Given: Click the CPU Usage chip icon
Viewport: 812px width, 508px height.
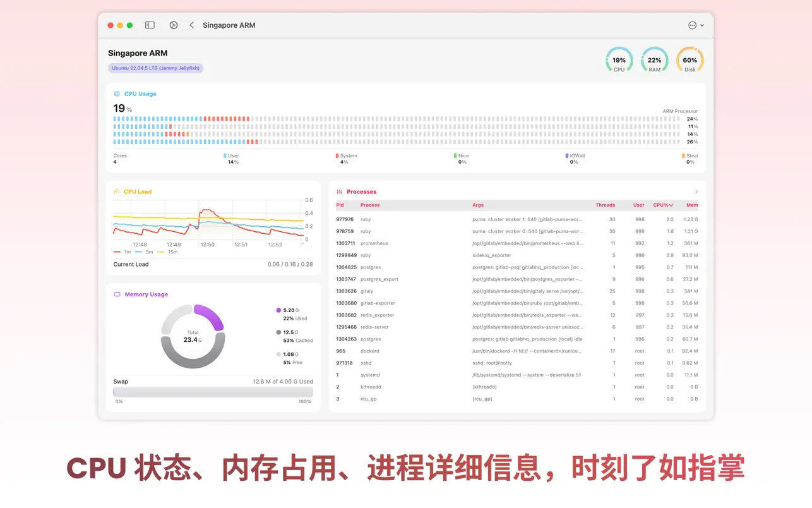Looking at the screenshot, I should (117, 94).
